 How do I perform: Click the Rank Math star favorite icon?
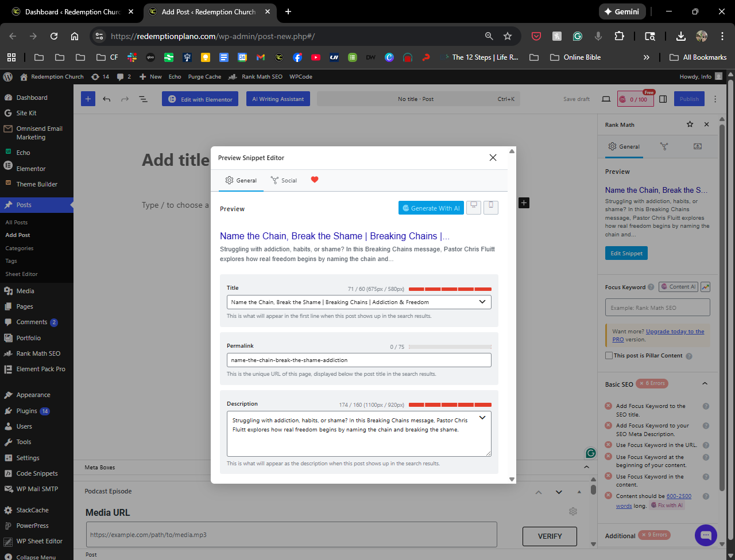[x=690, y=125]
